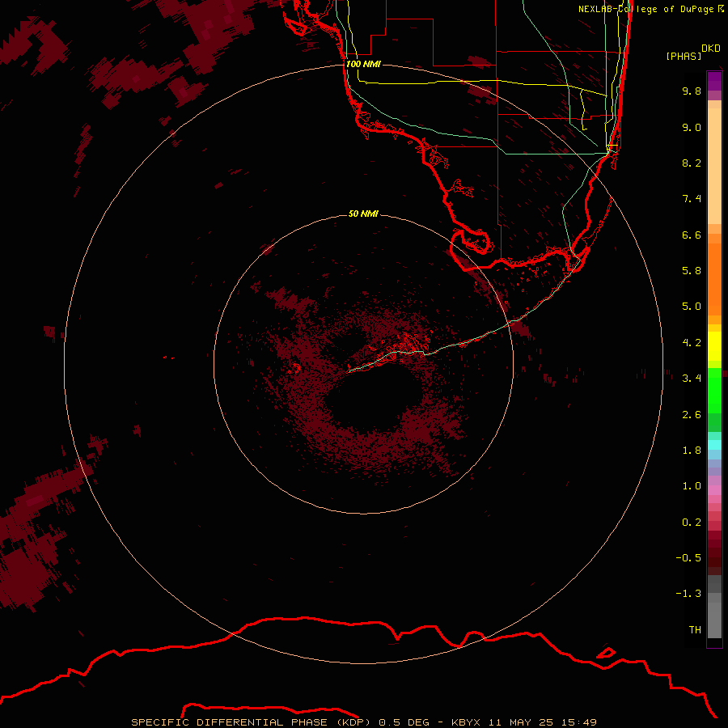Screen dimensions: 728x728
Task: Select the yellow segment of the color bar
Action: click(x=714, y=346)
